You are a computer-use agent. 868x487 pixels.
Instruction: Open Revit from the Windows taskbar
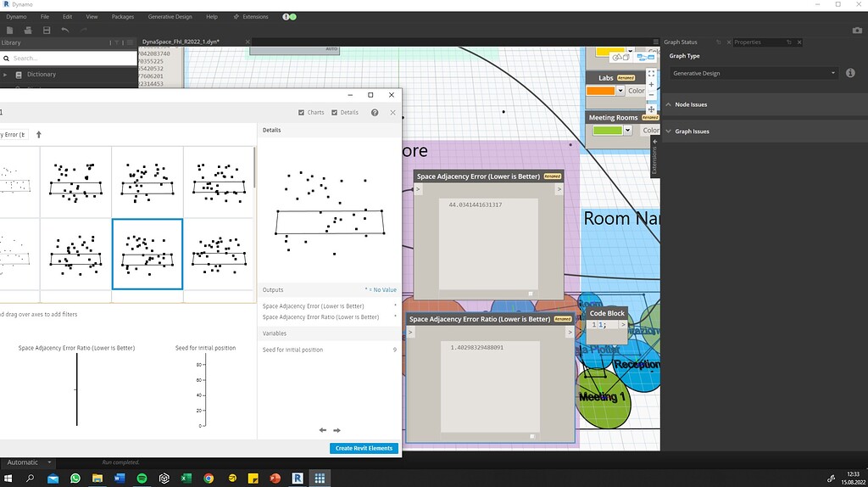point(298,479)
